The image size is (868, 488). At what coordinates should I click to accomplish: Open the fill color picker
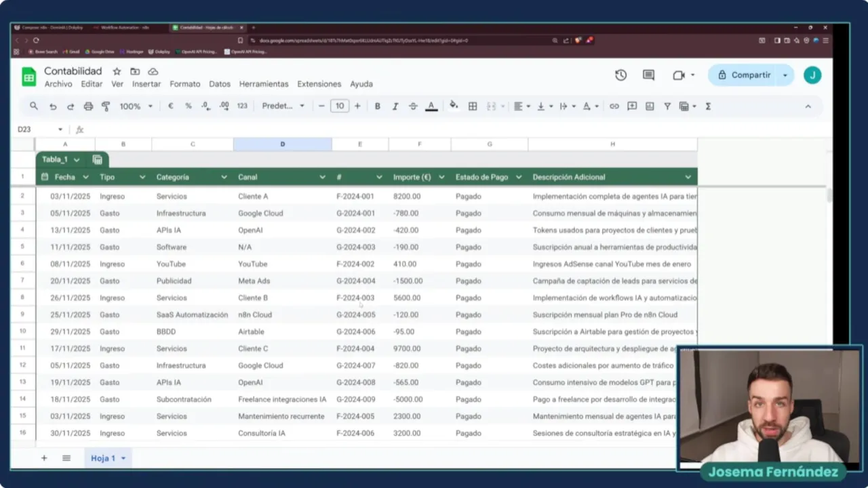pyautogui.click(x=454, y=106)
